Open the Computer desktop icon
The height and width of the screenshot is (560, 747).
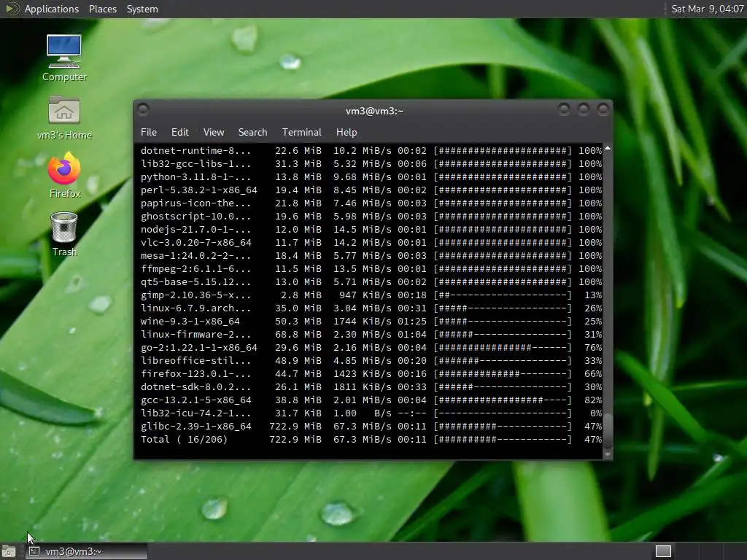[x=64, y=58]
